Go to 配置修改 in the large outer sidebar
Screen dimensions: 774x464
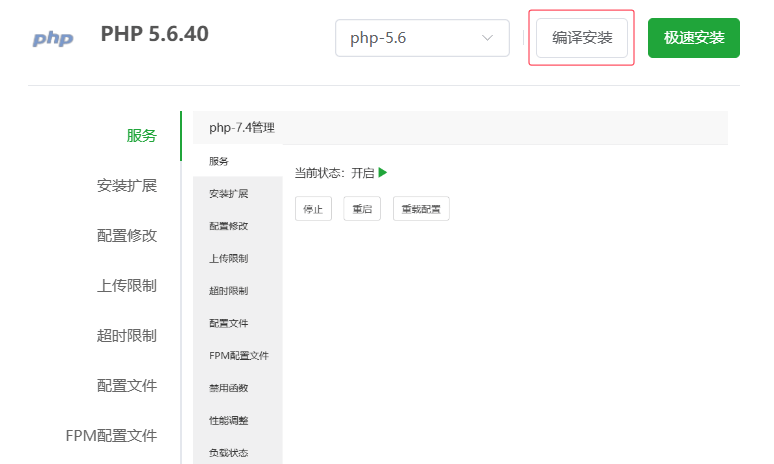pos(127,236)
